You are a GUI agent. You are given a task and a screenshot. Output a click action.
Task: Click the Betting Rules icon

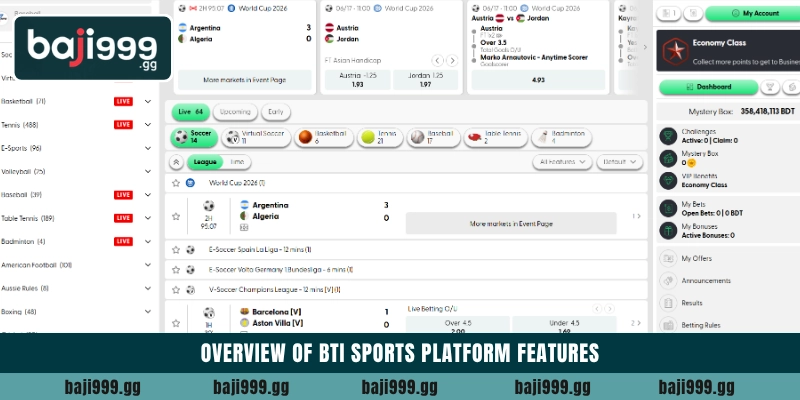668,325
